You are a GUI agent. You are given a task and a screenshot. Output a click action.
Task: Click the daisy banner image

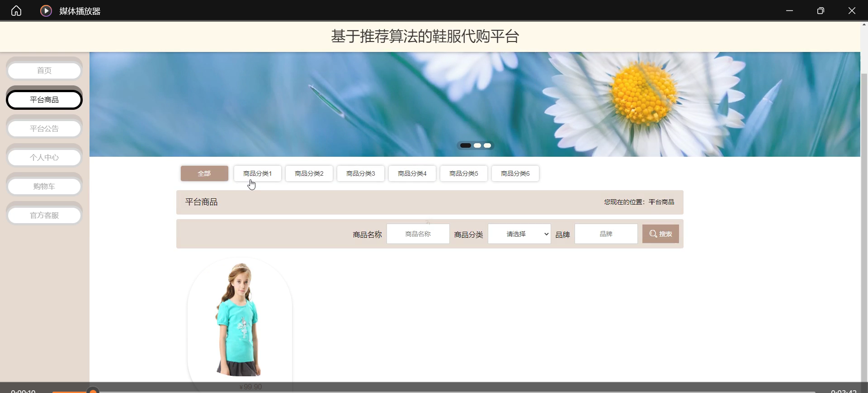coord(475,104)
